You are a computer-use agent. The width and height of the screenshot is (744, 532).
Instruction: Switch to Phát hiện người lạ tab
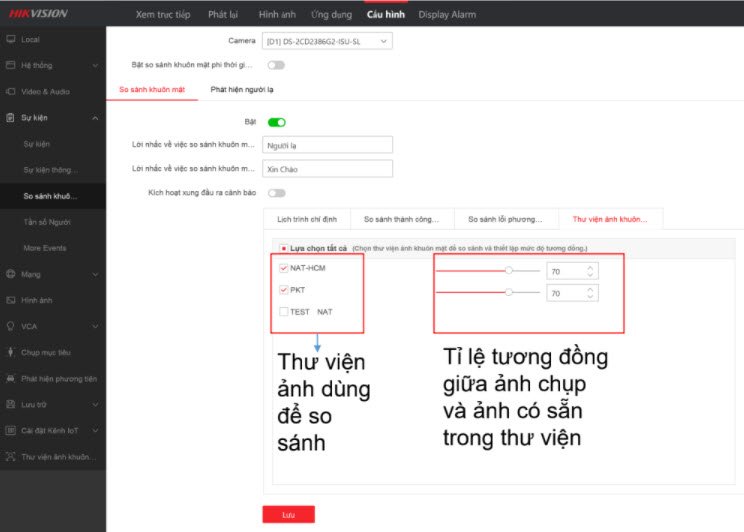click(242, 89)
